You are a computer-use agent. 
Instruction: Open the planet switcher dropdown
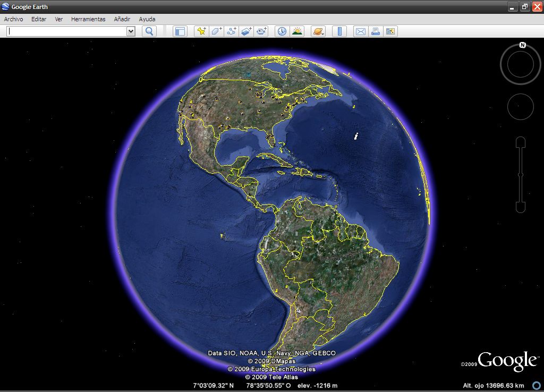pos(318,31)
